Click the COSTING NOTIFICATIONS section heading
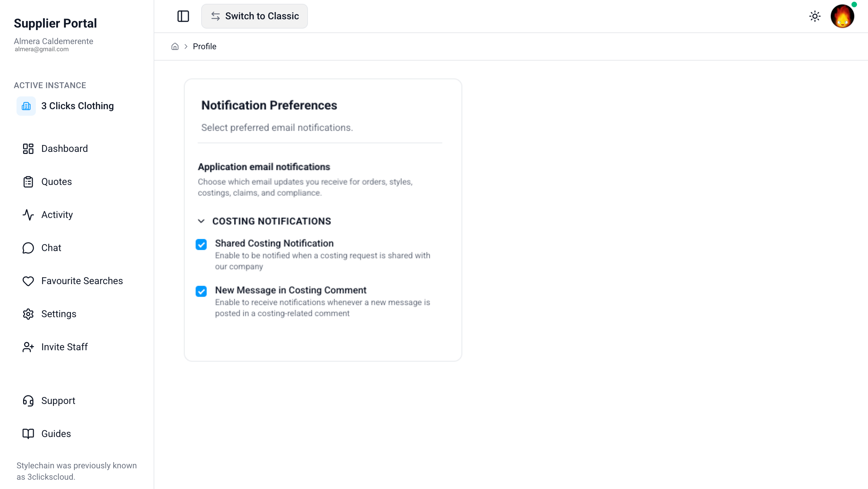 pos(272,221)
